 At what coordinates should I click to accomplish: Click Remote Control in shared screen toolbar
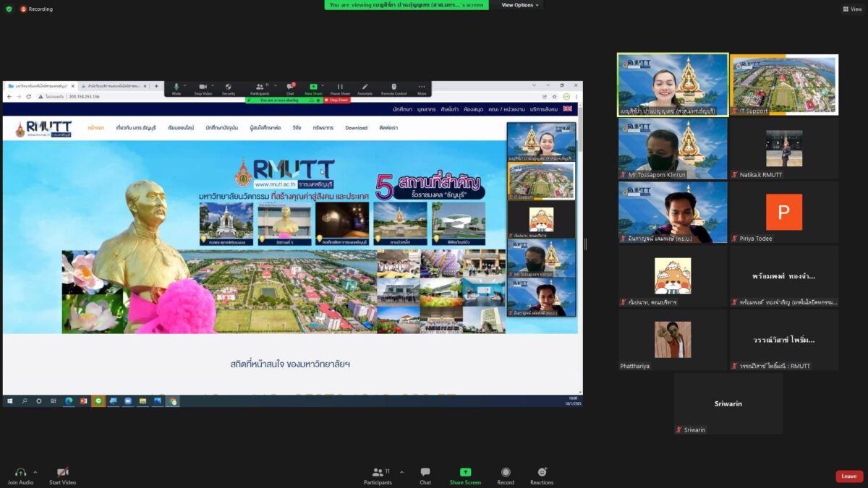(393, 89)
